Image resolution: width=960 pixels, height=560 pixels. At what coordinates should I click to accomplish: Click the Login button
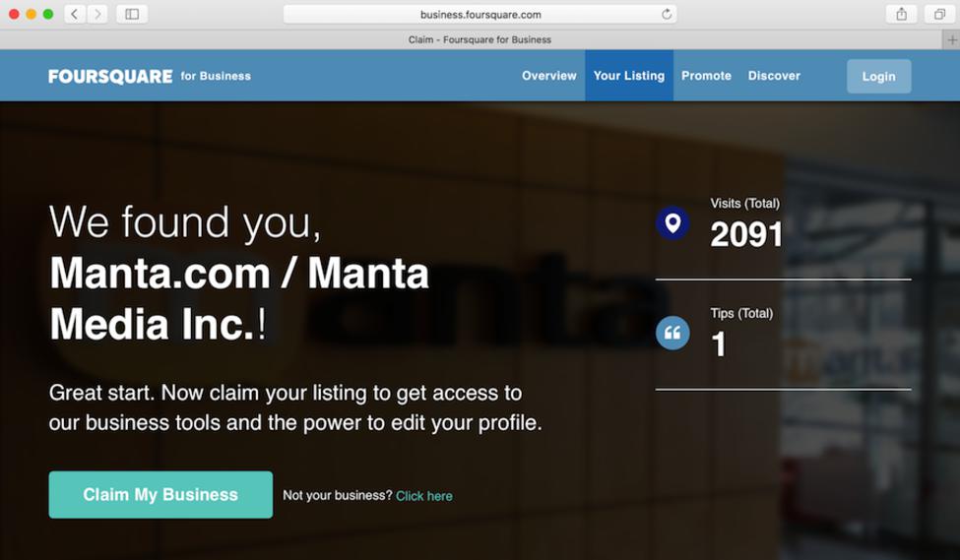pyautogui.click(x=878, y=77)
